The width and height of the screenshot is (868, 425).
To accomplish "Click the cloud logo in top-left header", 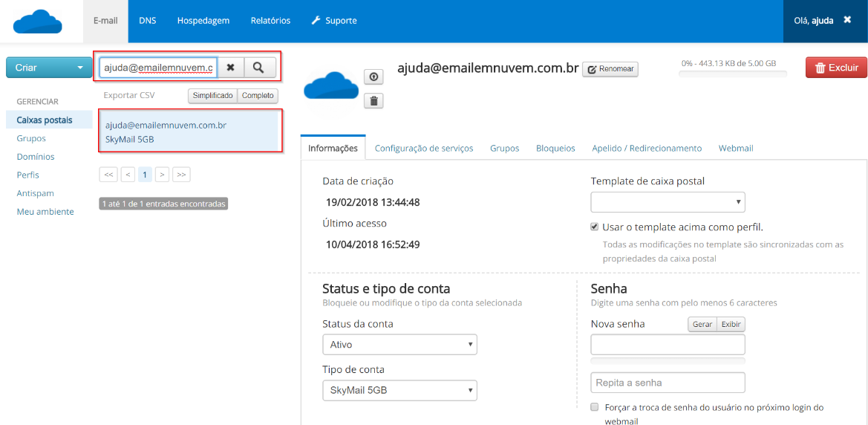I will 37,22.
